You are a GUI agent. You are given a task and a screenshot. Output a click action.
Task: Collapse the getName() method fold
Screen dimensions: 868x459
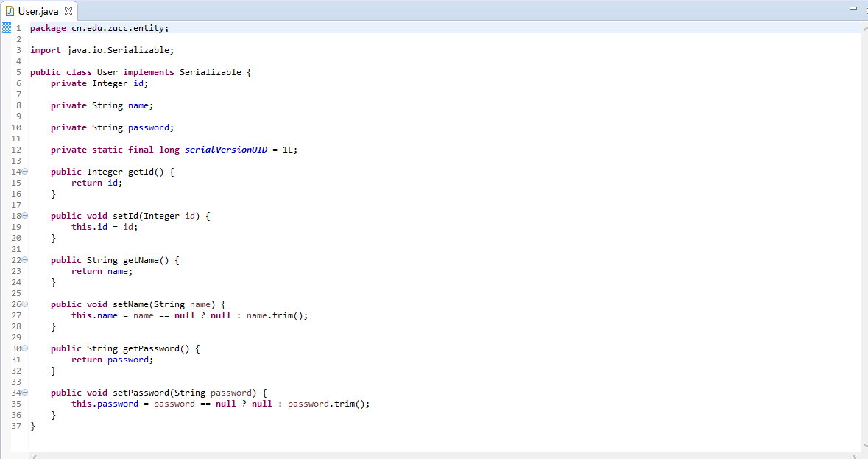[25, 260]
